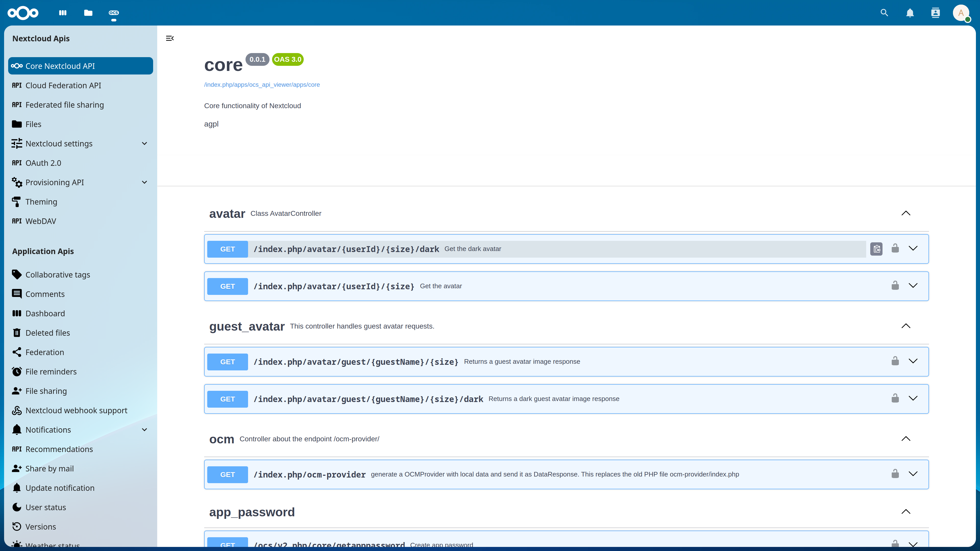980x551 pixels.
Task: Select Core Nextcloud API in sidebar
Action: click(x=81, y=66)
